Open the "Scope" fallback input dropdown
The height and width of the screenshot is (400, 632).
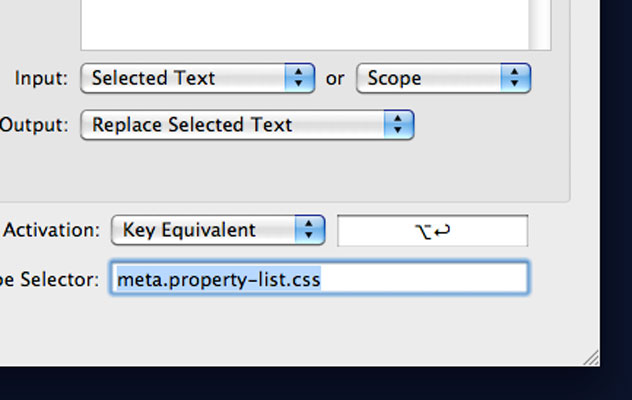428,78
